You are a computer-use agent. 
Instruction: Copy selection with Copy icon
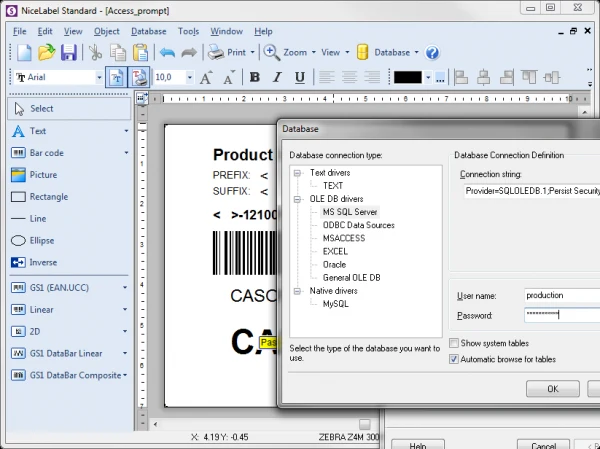click(118, 52)
